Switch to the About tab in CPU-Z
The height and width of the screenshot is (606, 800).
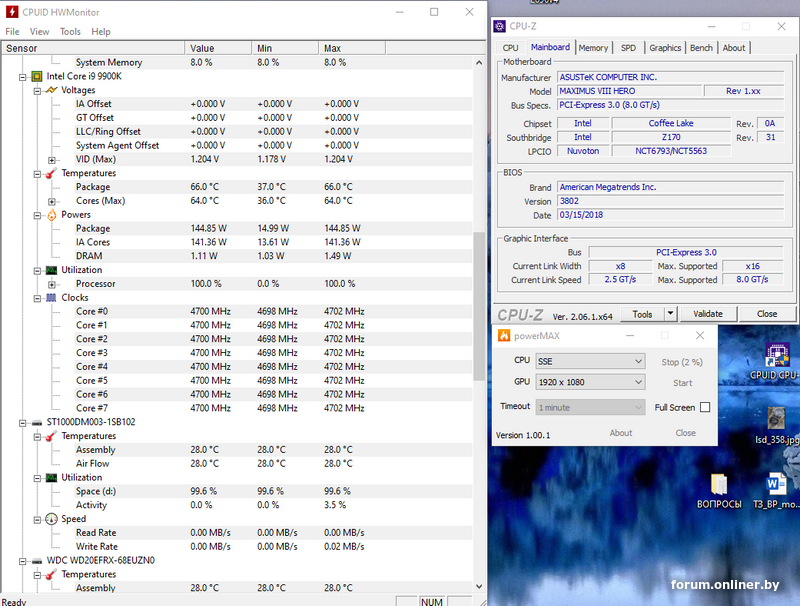(x=734, y=47)
